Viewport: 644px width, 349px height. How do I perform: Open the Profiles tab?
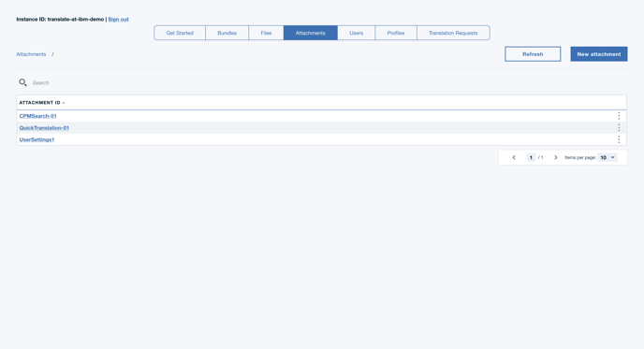(396, 33)
